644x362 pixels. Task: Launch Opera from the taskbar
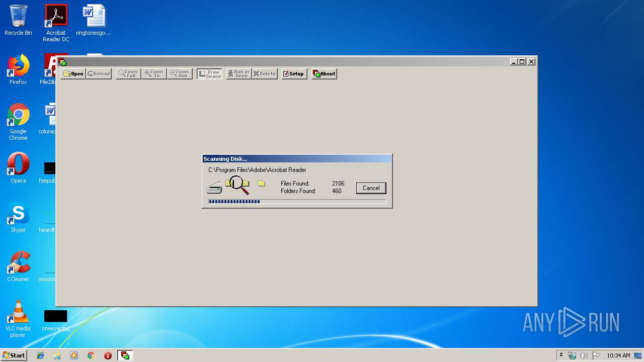[x=108, y=355]
